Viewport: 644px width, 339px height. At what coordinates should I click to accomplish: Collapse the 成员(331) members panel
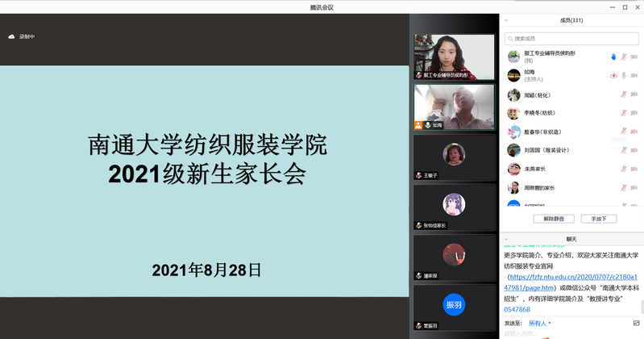click(x=505, y=21)
